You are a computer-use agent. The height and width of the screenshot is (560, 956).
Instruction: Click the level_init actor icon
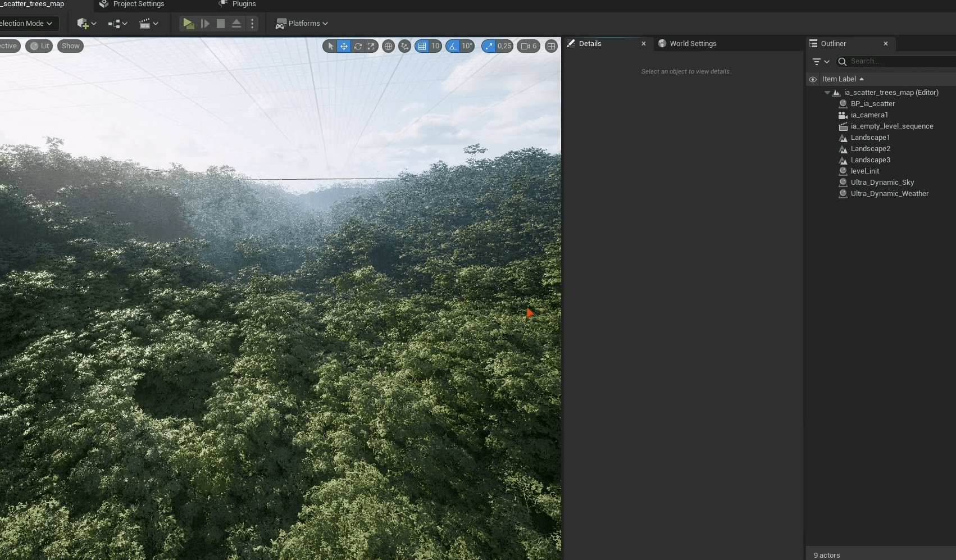pyautogui.click(x=843, y=171)
